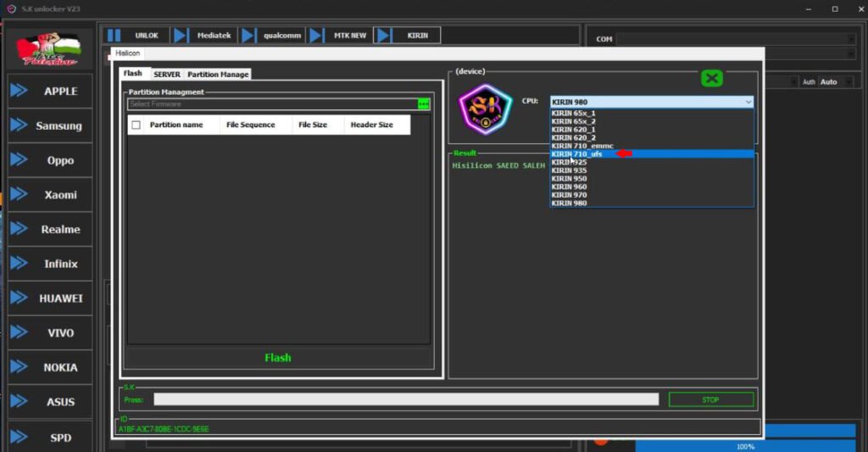Click the Select Firmware input field

click(x=272, y=104)
